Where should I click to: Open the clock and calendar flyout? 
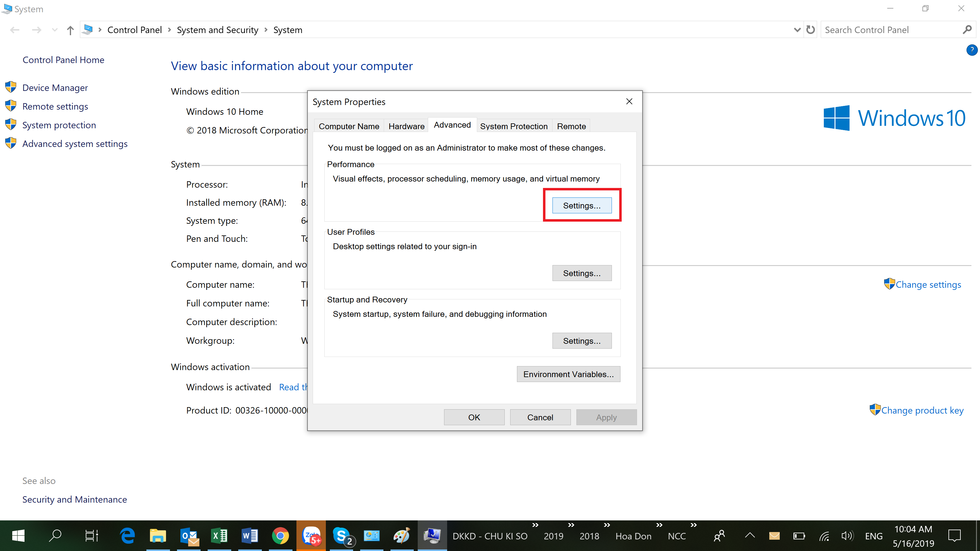pos(913,536)
